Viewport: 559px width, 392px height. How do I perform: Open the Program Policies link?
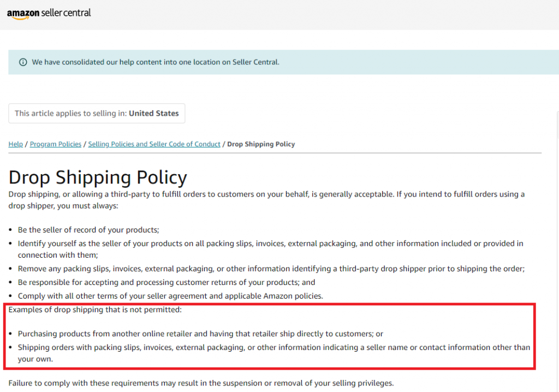pos(55,144)
